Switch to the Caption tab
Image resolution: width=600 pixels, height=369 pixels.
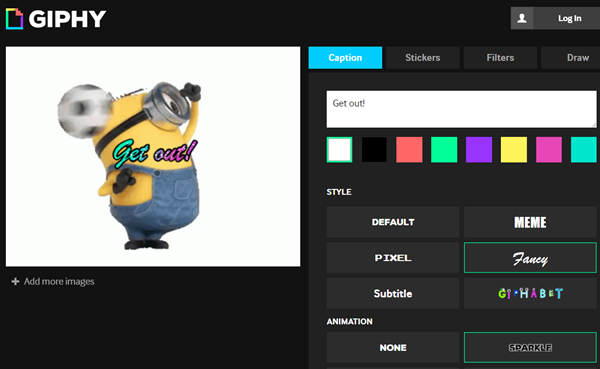coord(345,58)
